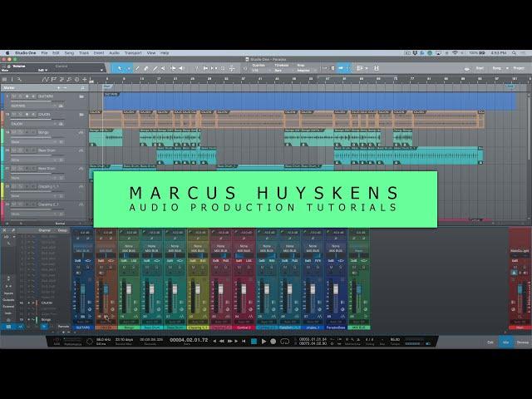532x399 pixels.
Task: Select the Bend tool
Action: click(173, 68)
